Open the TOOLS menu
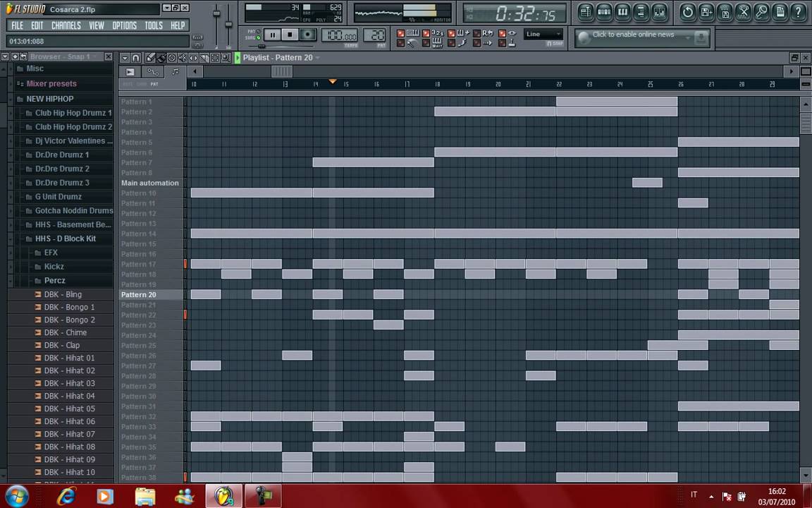The width and height of the screenshot is (812, 508). 154,25
